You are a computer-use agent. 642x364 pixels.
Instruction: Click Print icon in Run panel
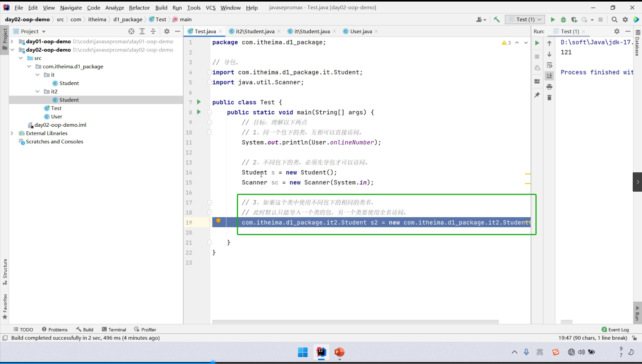[x=549, y=87]
